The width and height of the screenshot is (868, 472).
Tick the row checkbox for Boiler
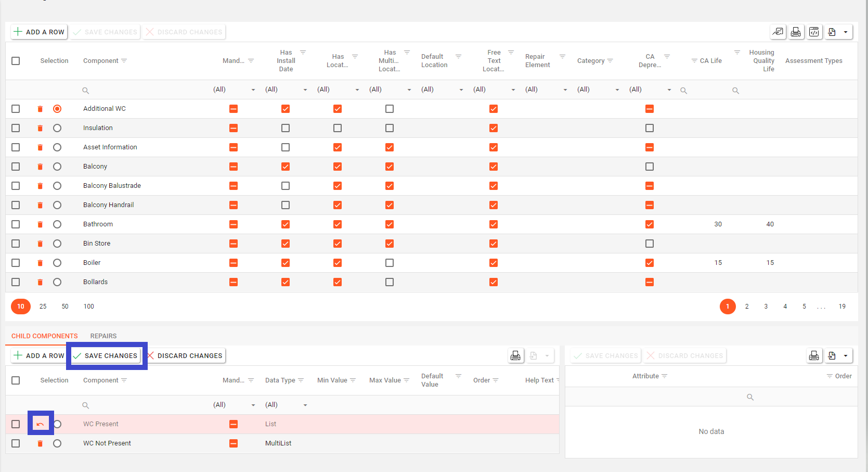coord(16,263)
